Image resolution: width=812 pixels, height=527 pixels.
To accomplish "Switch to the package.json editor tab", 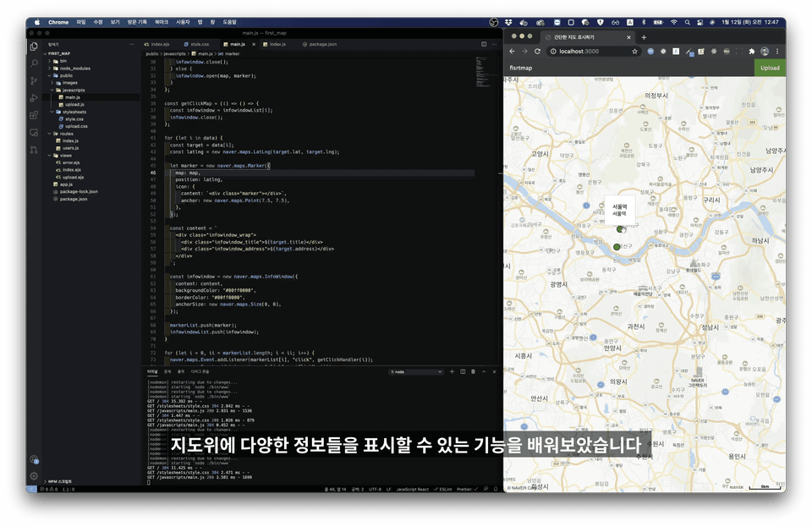I will tap(320, 45).
